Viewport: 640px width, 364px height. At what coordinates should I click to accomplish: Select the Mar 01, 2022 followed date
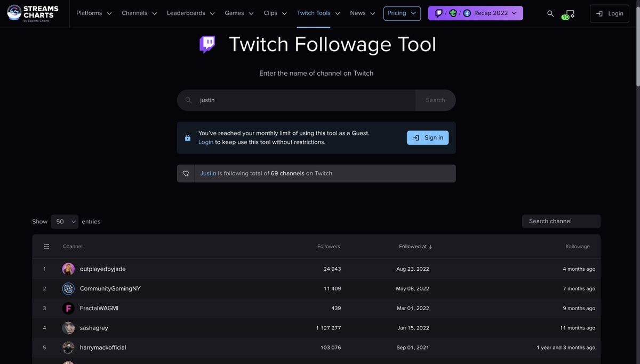point(413,309)
